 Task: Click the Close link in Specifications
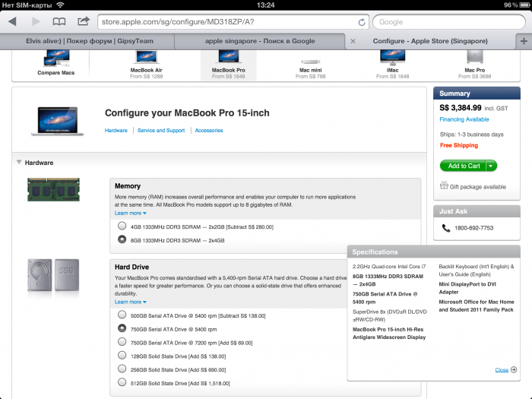point(502,370)
